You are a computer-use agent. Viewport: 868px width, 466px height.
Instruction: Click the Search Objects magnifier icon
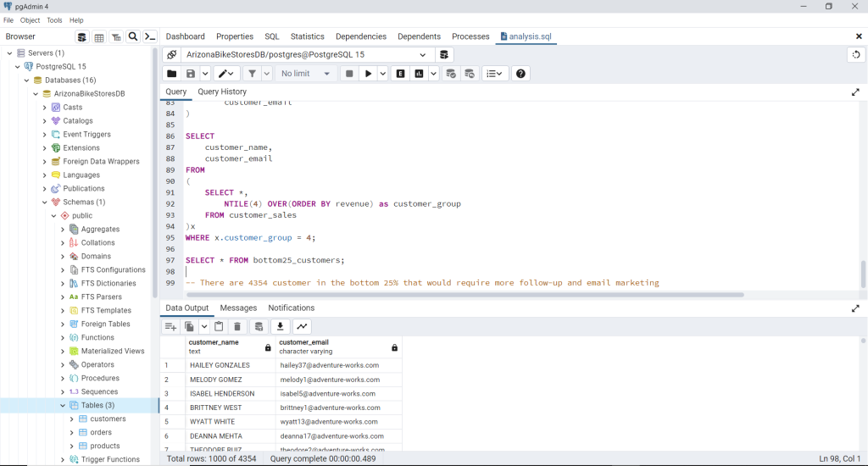point(132,37)
